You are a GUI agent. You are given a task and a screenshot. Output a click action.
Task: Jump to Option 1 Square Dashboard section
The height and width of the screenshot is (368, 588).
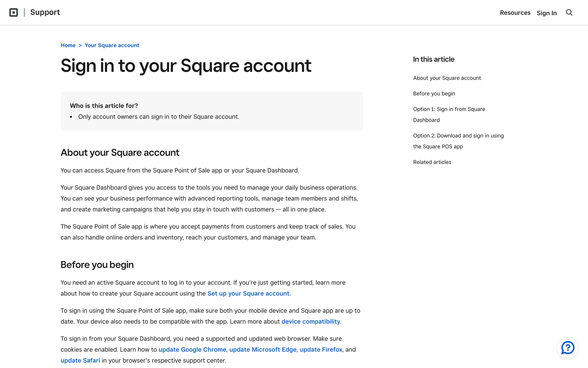point(449,114)
